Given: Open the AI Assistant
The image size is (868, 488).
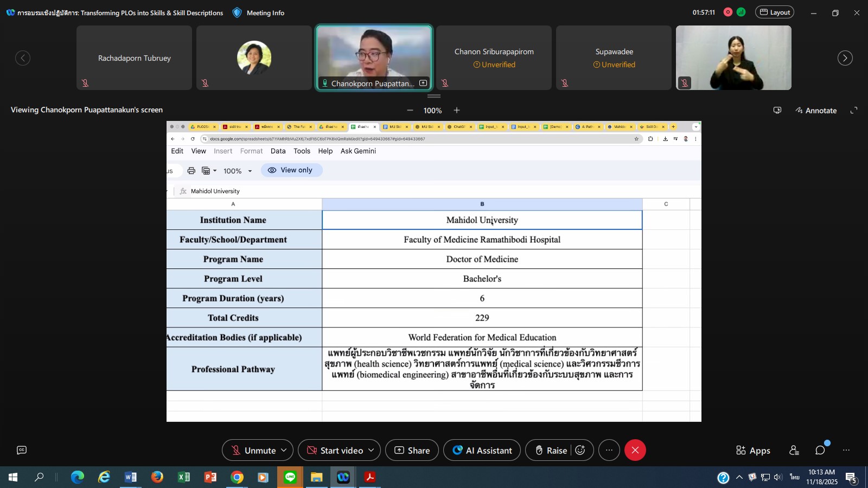Looking at the screenshot, I should pos(482,450).
